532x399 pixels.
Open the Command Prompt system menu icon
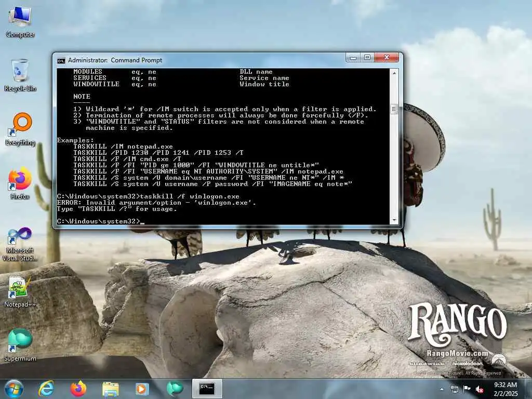pyautogui.click(x=61, y=60)
